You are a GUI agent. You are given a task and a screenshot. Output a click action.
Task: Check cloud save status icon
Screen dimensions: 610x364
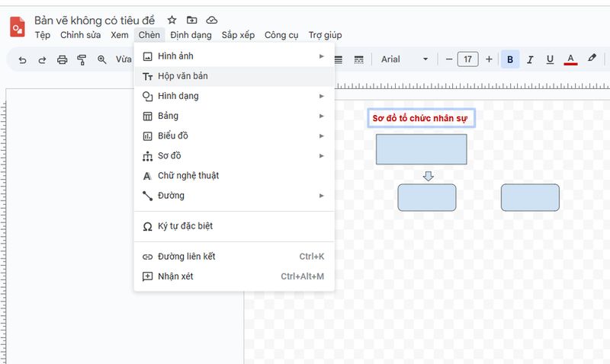click(212, 20)
